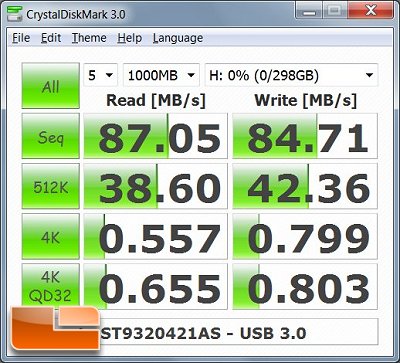Open the Language menu
The image size is (400, 363).
[x=178, y=38]
